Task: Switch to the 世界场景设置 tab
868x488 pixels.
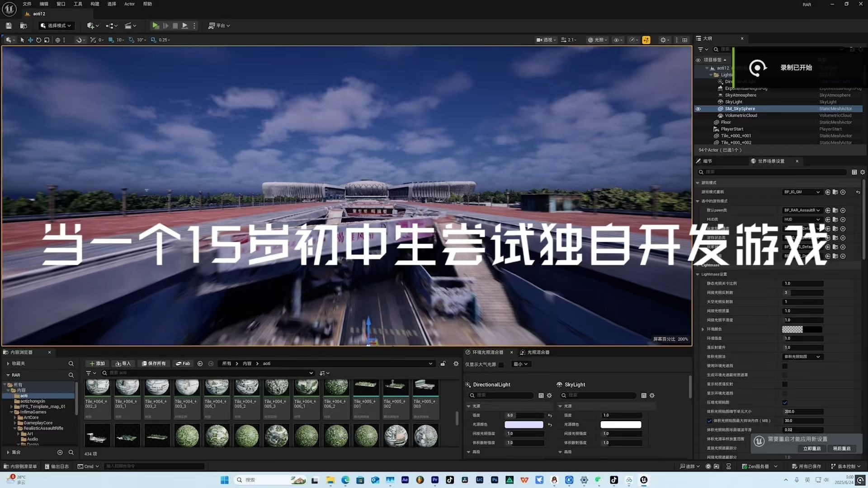Action: click(x=771, y=161)
